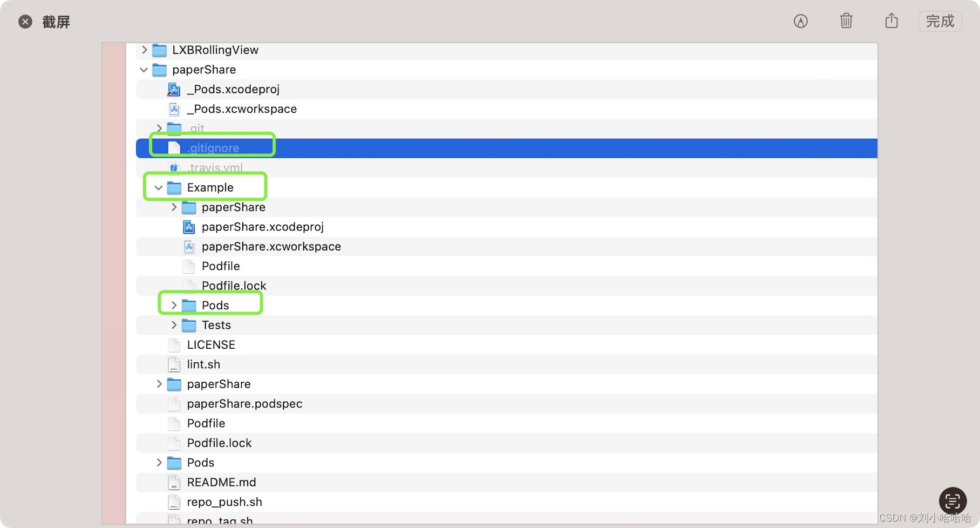Screen dimensions: 980x528
Task: Click the LICENSE file name
Action: click(211, 345)
